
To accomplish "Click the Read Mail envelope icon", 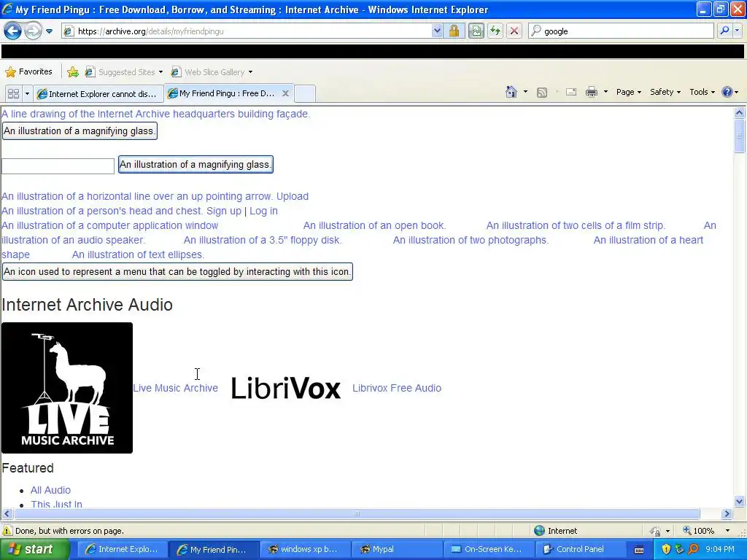I will coord(571,92).
